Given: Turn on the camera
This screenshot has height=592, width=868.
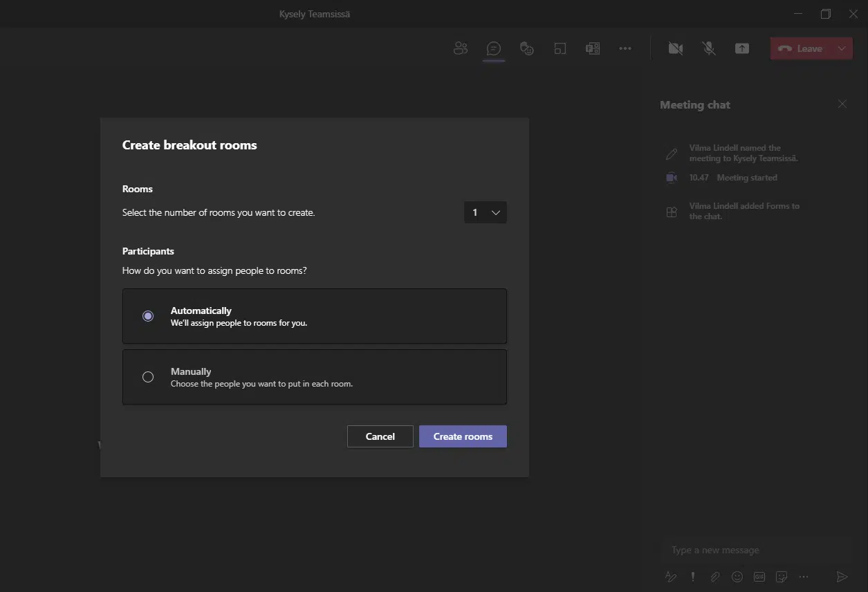Looking at the screenshot, I should click(x=675, y=48).
